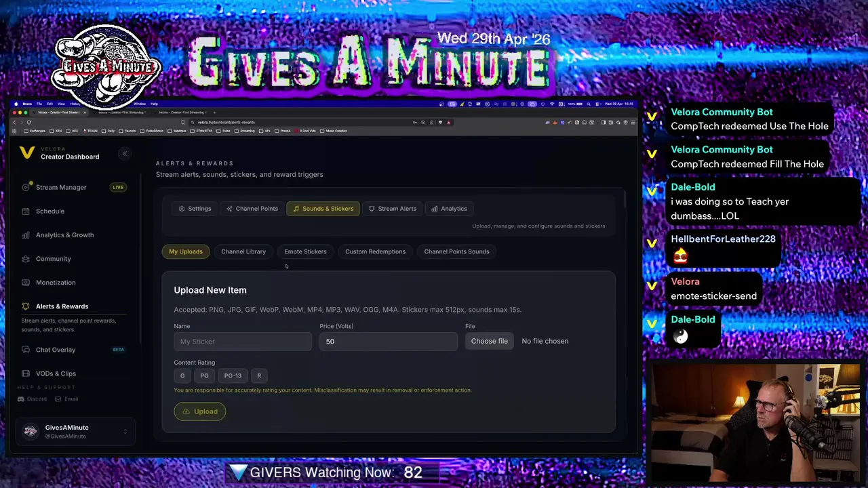Screen dimensions: 868x488
Task: Click the LIVE badge beside Stream Manager
Action: click(118, 187)
